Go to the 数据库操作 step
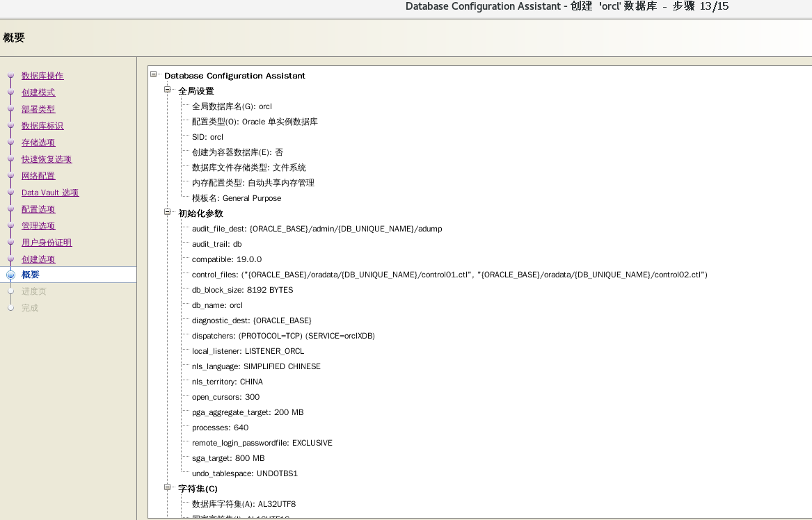Viewport: 812px width, 520px height. (42, 76)
